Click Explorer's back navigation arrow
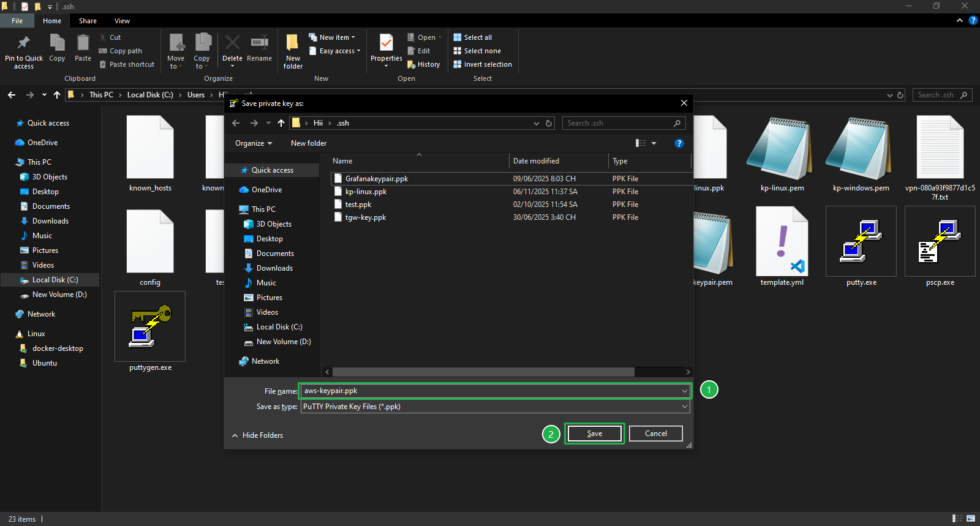Screen dimensions: 980x526 pos(12,95)
